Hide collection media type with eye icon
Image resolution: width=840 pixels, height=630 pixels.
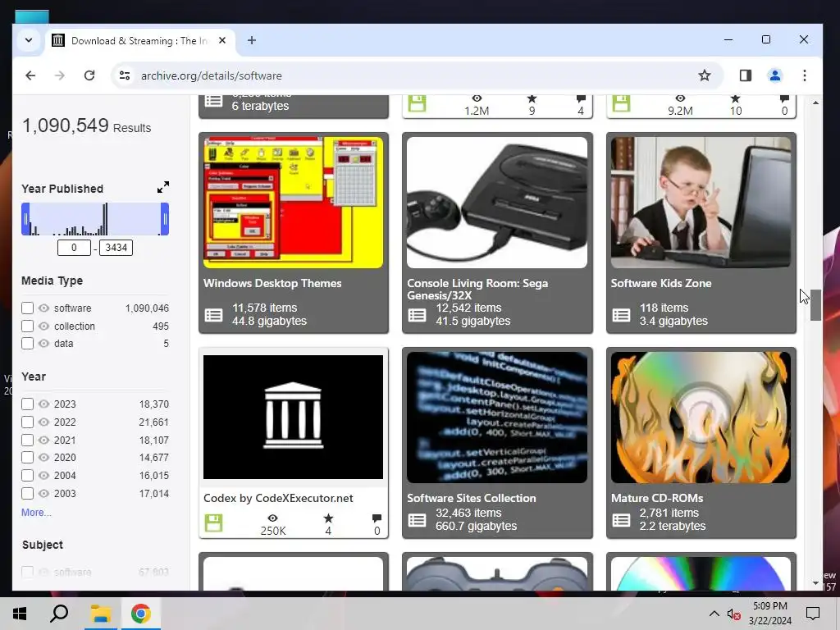[44, 326]
